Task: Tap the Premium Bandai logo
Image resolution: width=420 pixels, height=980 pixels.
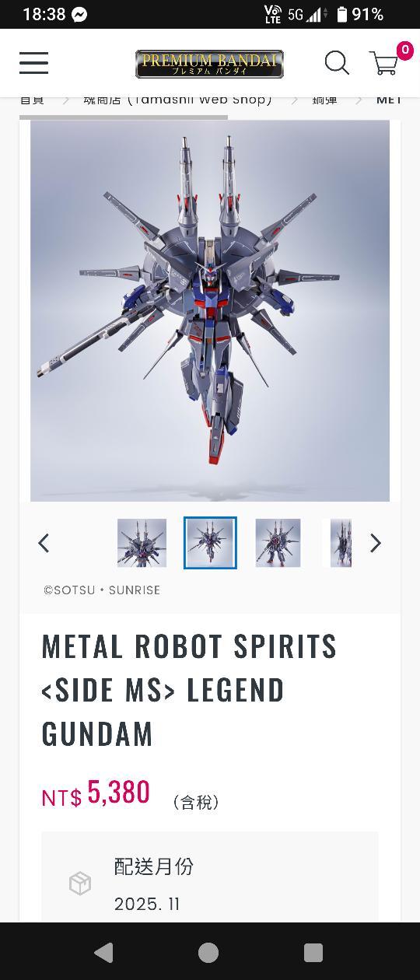Action: click(x=209, y=64)
